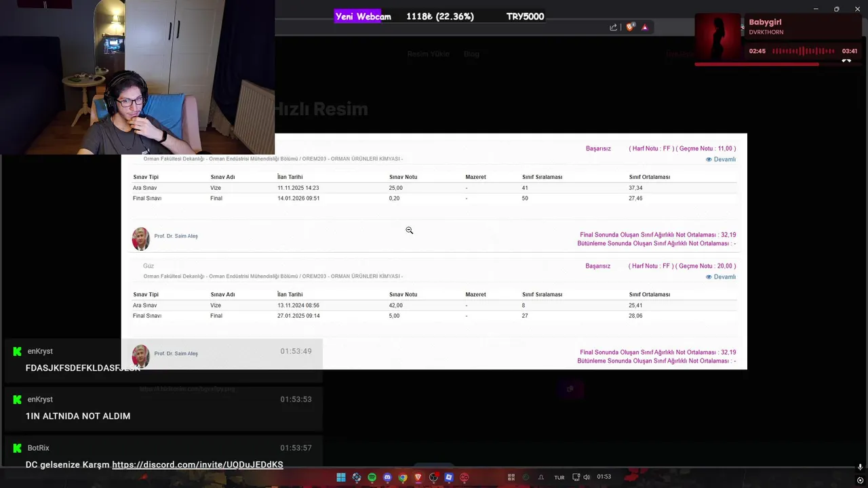Click the microphone icon at bottom right
Screen dimensions: 868x488
(x=860, y=467)
